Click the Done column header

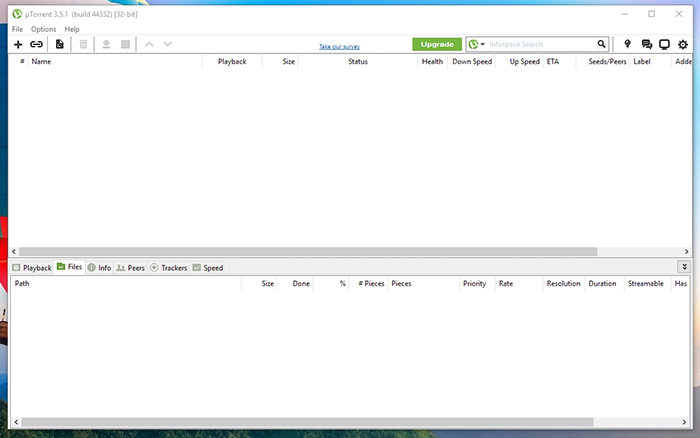[x=295, y=284]
